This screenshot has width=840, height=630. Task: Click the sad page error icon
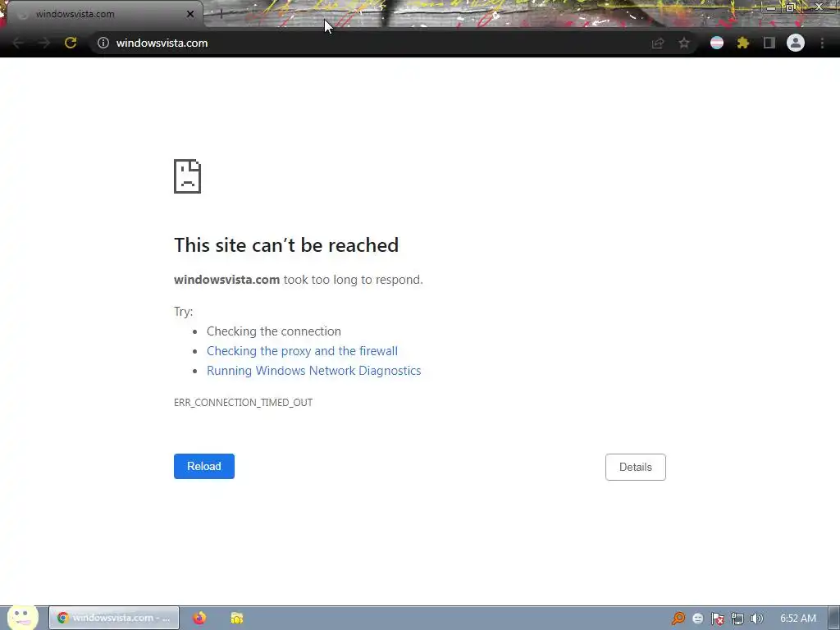pos(188,176)
